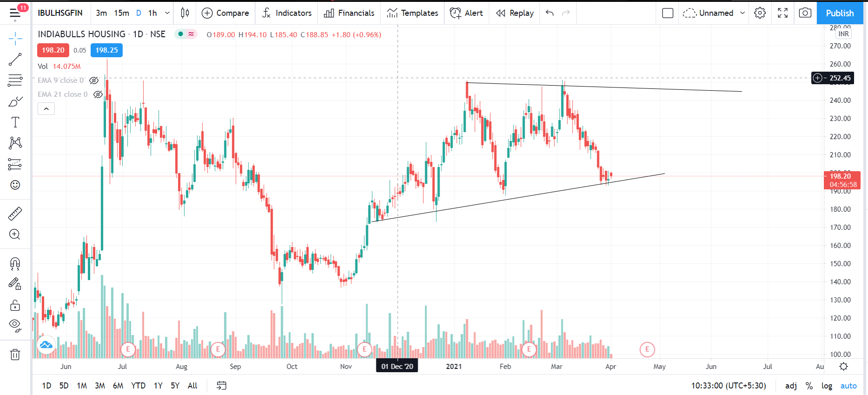Select the 5Y date range
This screenshot has height=395, width=868.
coord(175,386)
